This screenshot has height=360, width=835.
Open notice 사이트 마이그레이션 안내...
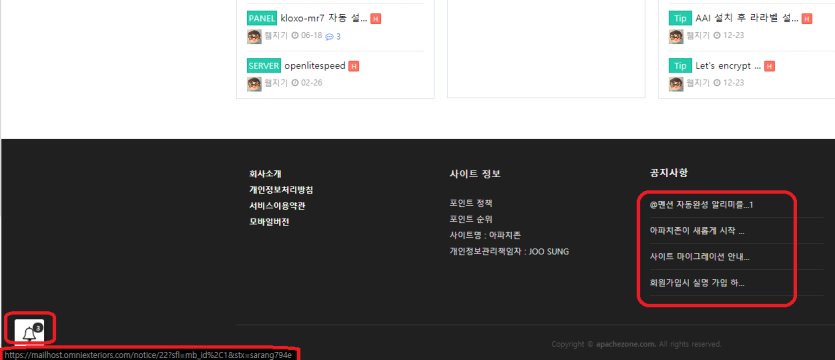click(x=700, y=257)
